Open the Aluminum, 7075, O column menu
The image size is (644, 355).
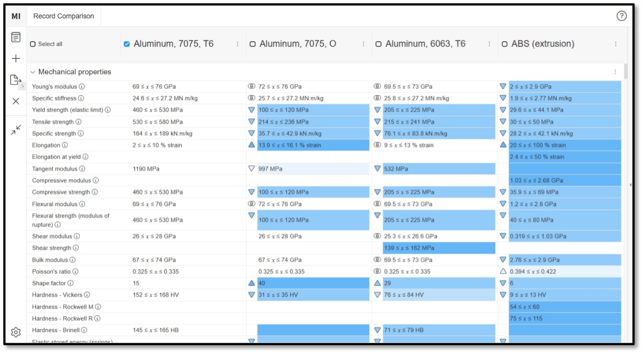click(x=363, y=44)
